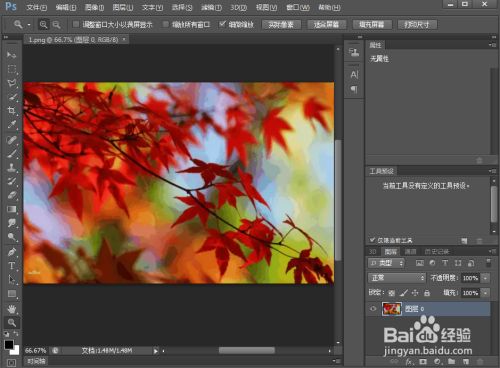Open fill slider dropdown arrow
Viewport: 500px width, 368px height.
pyautogui.click(x=486, y=293)
